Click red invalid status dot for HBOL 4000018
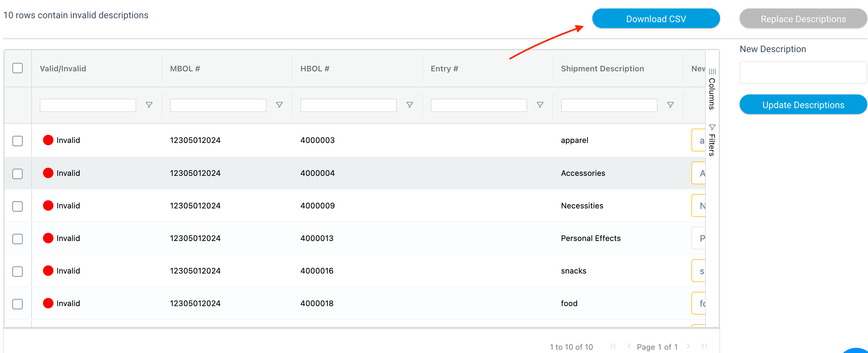This screenshot has height=353, width=868. [48, 303]
